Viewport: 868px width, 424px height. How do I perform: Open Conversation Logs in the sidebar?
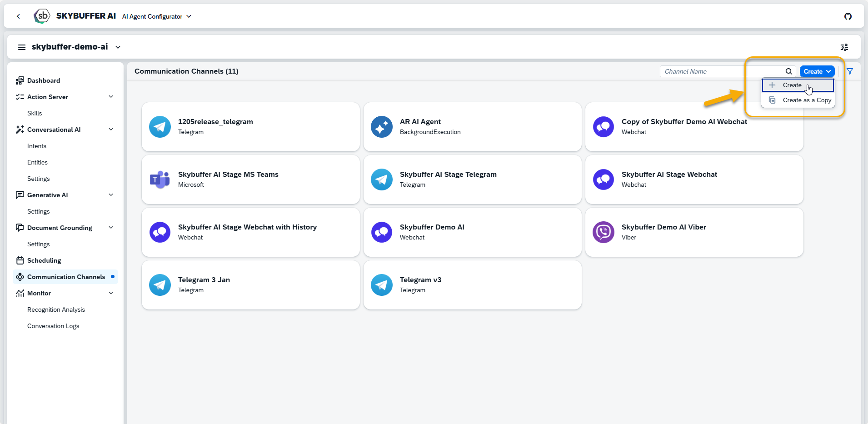pyautogui.click(x=53, y=326)
